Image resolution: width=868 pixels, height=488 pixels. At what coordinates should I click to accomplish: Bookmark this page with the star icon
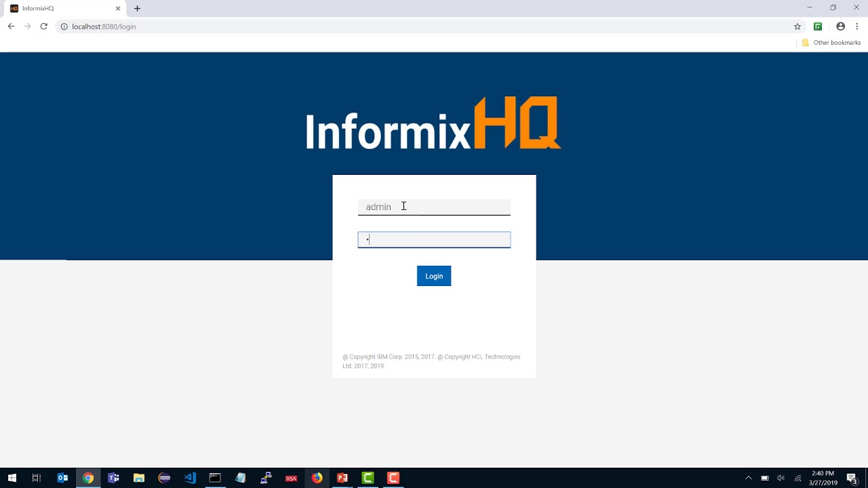[x=797, y=26]
